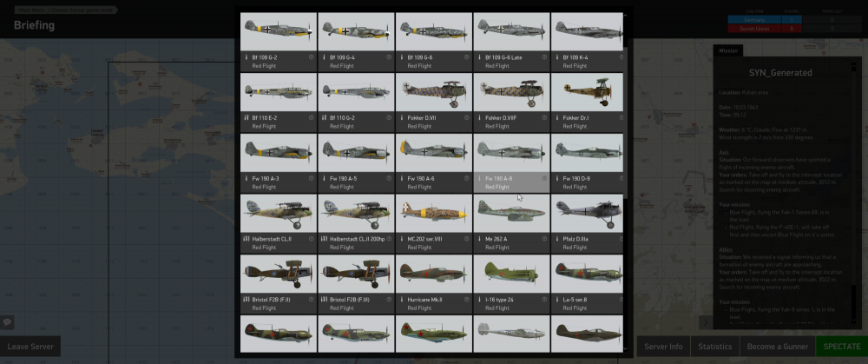
Task: Open the info icon for Fw 190 A-8
Action: (x=544, y=178)
